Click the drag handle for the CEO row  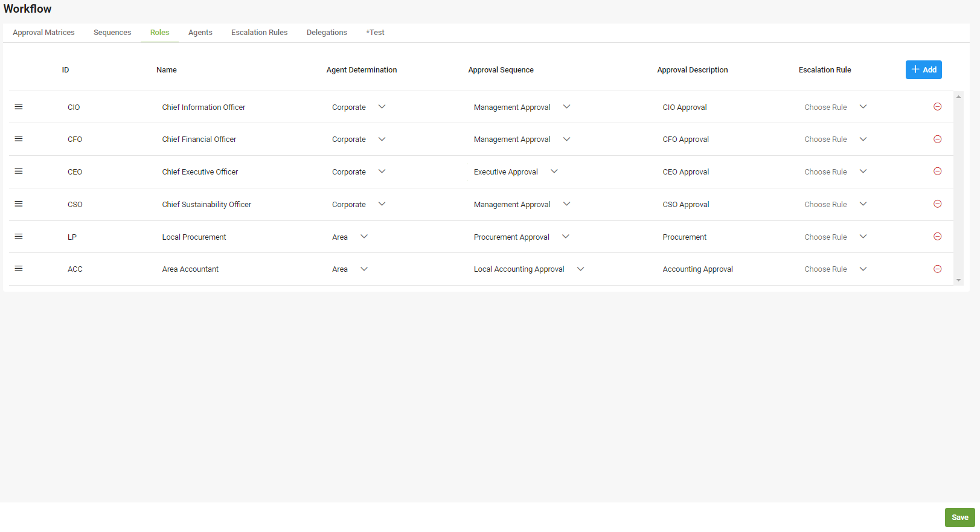[x=19, y=171]
